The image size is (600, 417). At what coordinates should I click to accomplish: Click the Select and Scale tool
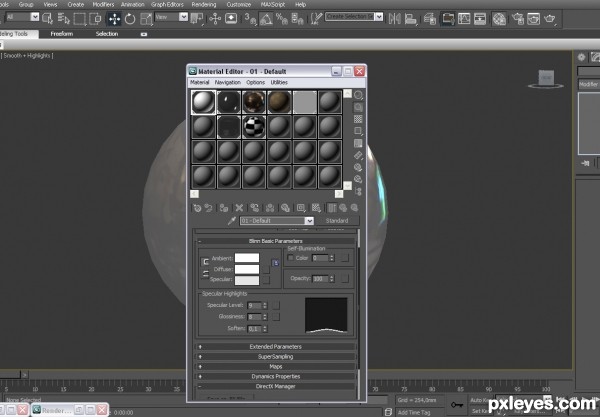click(x=146, y=19)
